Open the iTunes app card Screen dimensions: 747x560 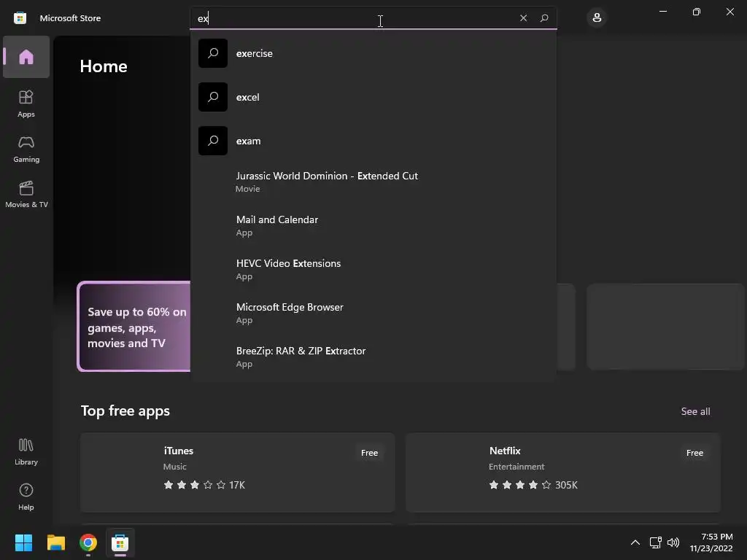point(237,472)
